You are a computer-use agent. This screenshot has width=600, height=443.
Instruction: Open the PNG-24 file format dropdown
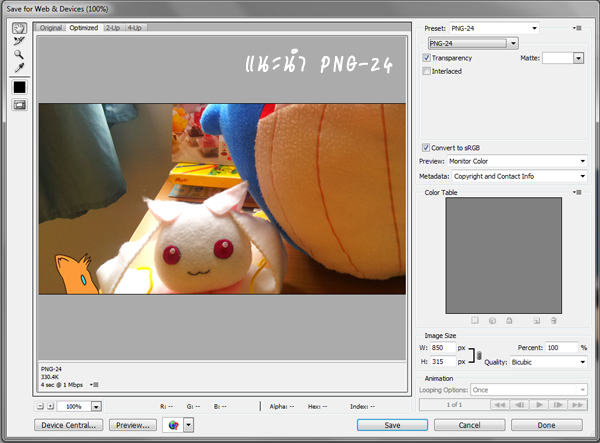click(473, 43)
